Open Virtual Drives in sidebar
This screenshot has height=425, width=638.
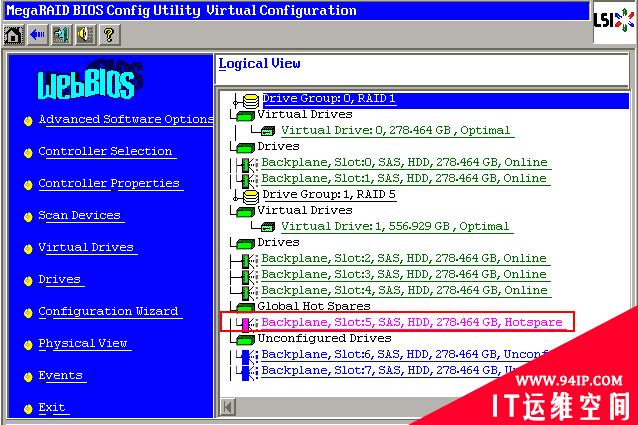86,247
